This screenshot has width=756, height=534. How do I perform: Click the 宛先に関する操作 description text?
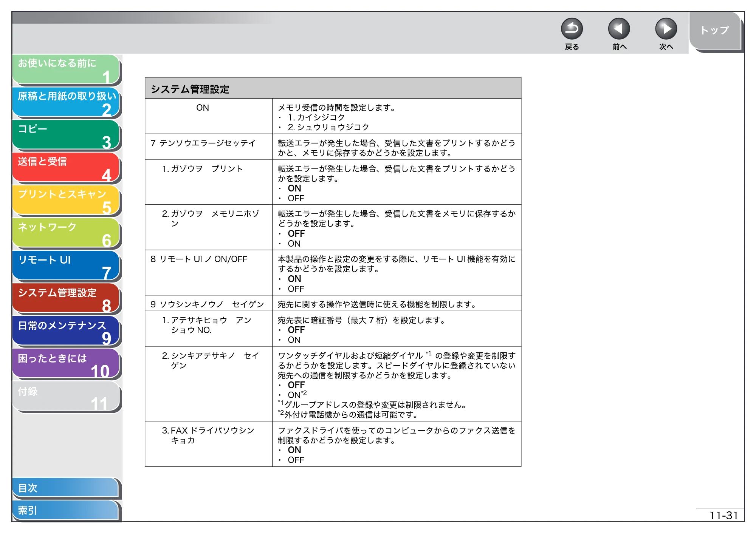click(377, 304)
